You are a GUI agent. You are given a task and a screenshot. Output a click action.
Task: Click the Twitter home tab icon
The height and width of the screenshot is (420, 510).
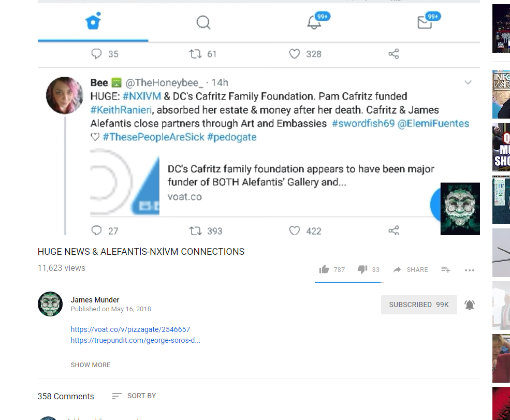tap(93, 22)
